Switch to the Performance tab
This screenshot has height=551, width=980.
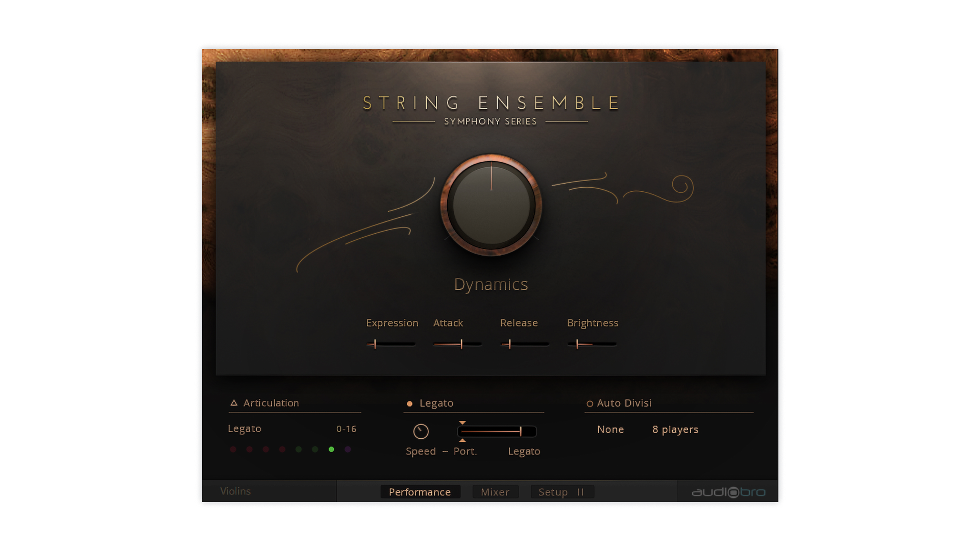(x=420, y=492)
